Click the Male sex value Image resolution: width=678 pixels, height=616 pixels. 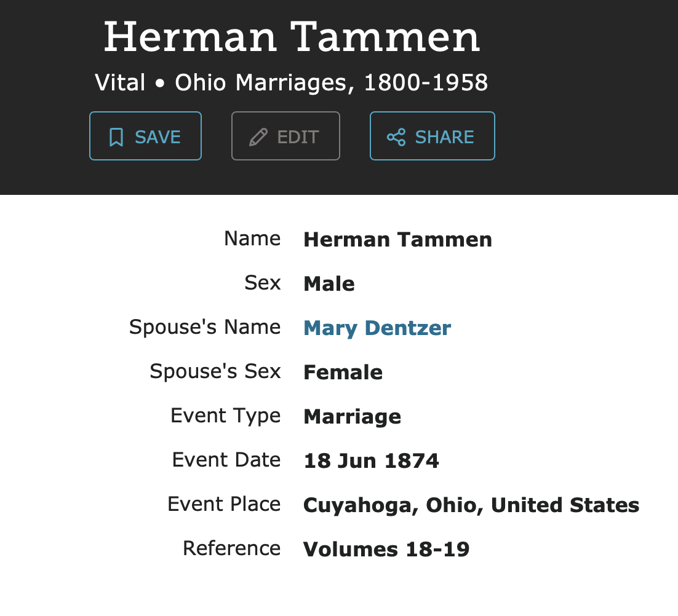(x=329, y=283)
